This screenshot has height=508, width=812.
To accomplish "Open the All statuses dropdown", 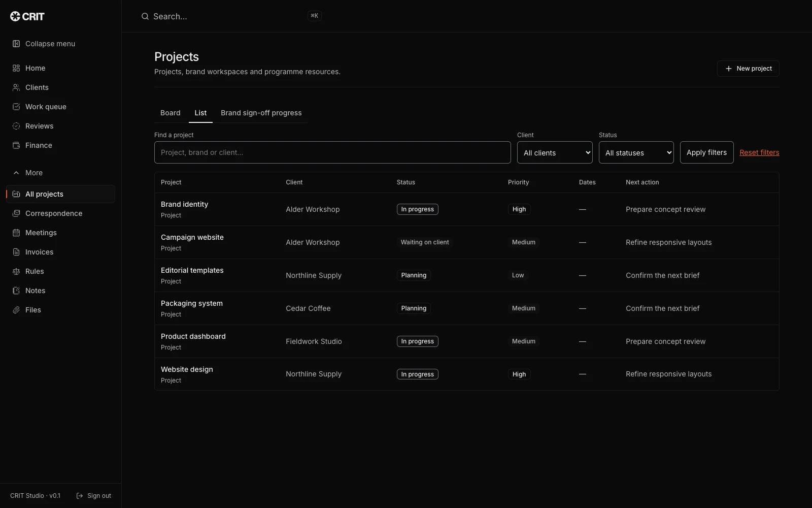I will (636, 152).
